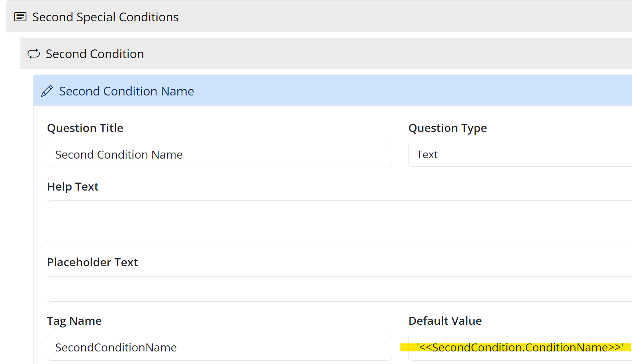Click the highlighted Default Value field
This screenshot has width=632, height=364.
click(520, 348)
